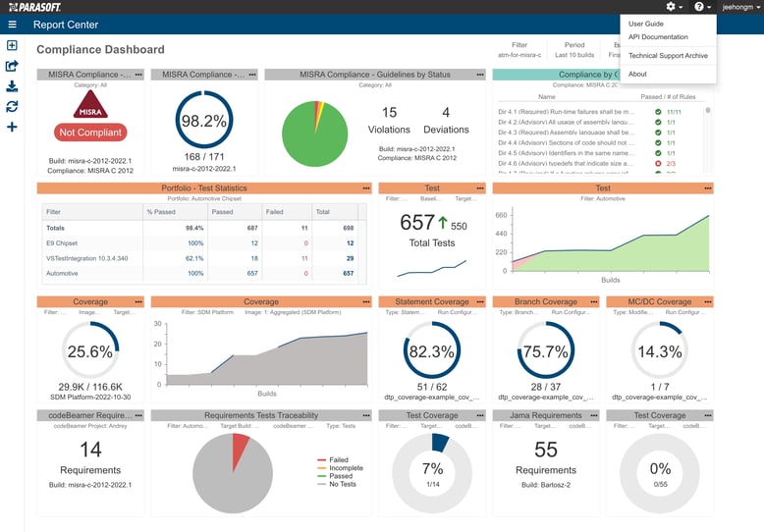Sort table by Failed column header
The image size is (764, 532).
pyautogui.click(x=274, y=212)
